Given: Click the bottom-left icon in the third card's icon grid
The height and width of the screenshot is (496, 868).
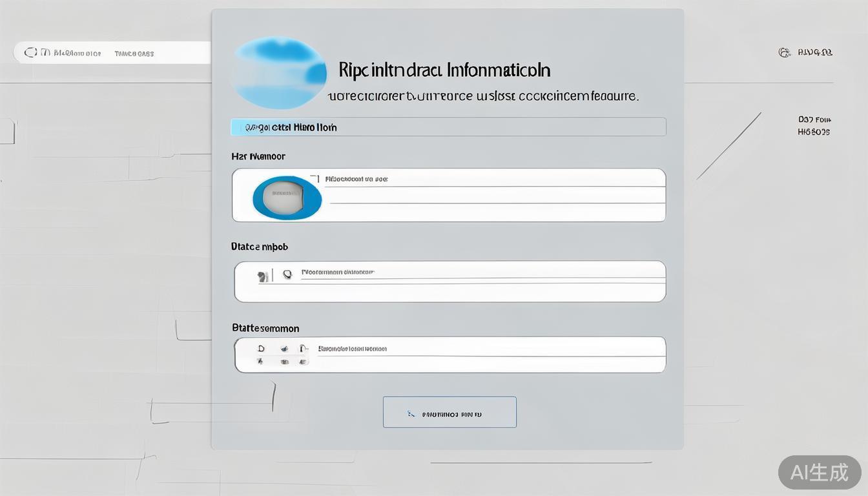Looking at the screenshot, I should (260, 362).
